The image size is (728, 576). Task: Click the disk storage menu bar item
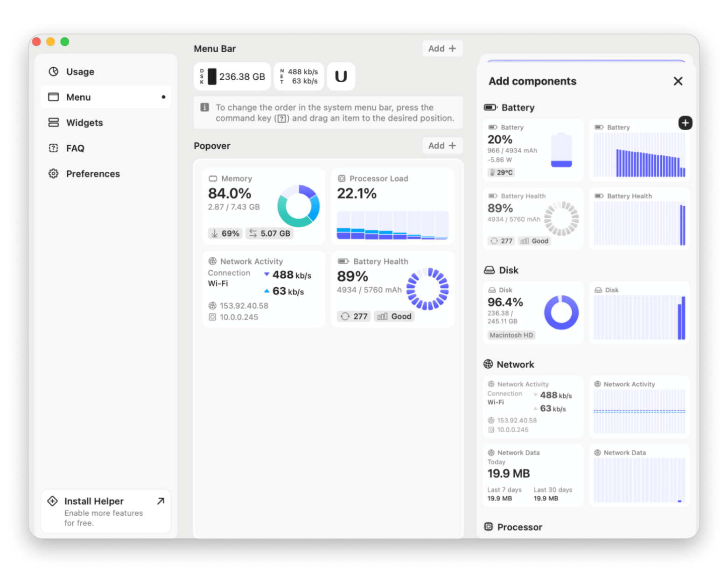click(x=232, y=77)
